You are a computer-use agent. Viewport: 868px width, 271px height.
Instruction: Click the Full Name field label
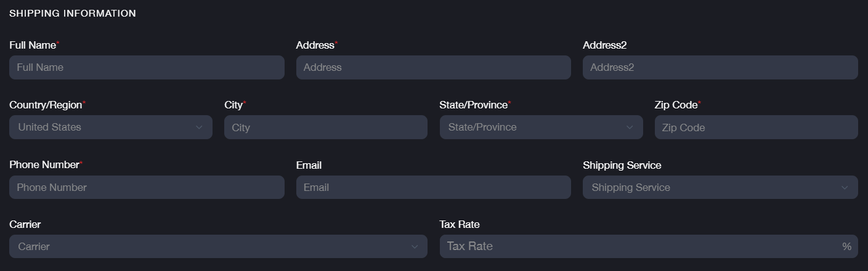point(33,45)
